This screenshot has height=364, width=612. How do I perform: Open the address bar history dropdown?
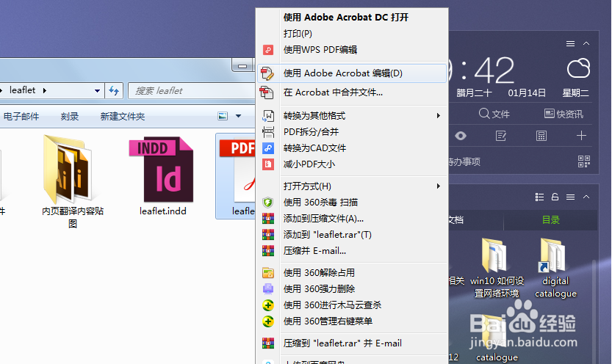[x=97, y=91]
